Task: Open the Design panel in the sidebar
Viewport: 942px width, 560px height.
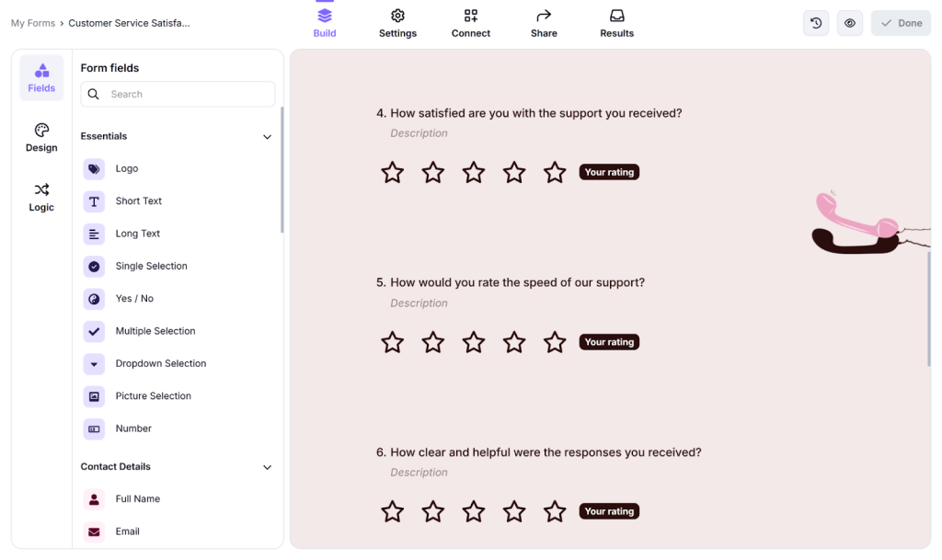Action: (40, 138)
